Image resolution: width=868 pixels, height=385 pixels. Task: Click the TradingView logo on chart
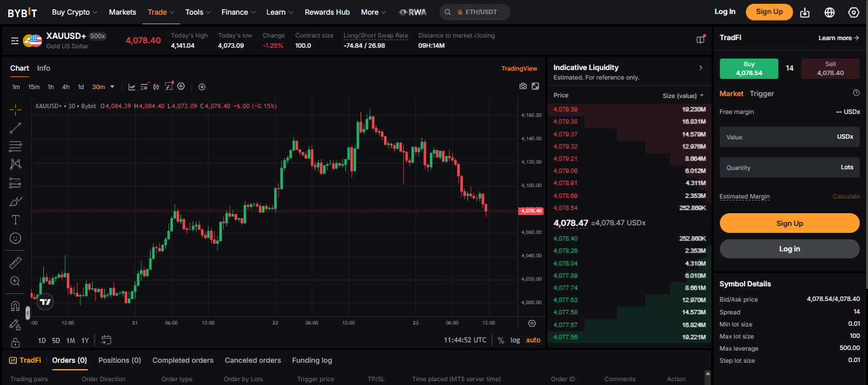point(45,302)
